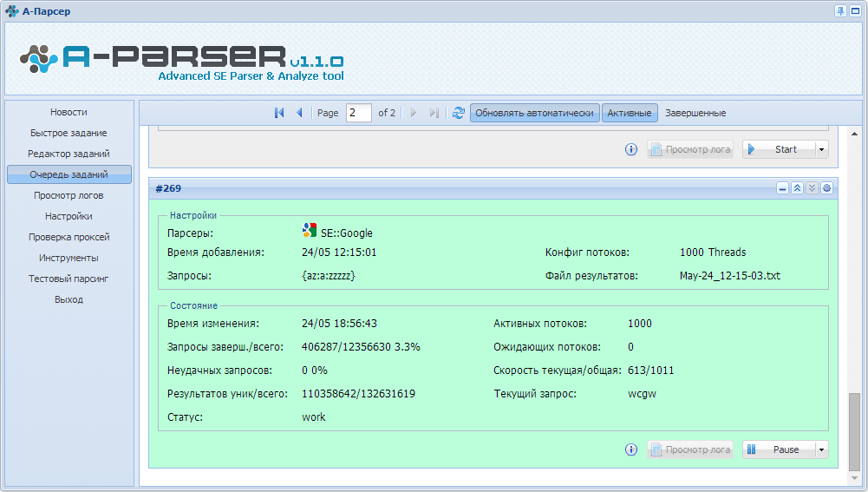Viewport: 868px width, 492px height.
Task: Jump to last page arrow
Action: point(434,113)
